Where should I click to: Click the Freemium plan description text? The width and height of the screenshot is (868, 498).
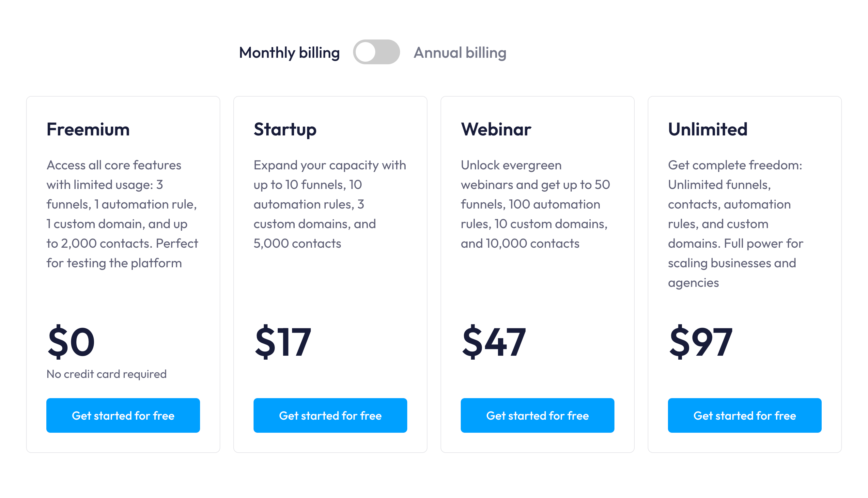pyautogui.click(x=122, y=214)
